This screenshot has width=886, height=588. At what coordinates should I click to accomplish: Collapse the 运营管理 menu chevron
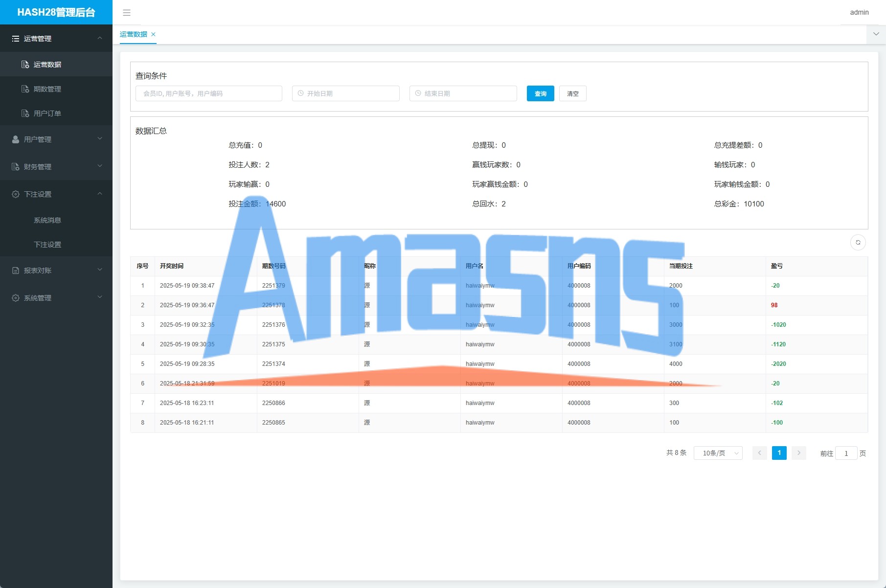pyautogui.click(x=100, y=38)
